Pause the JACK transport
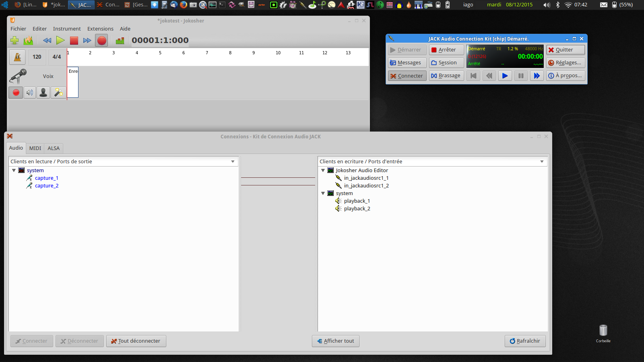 tap(521, 76)
